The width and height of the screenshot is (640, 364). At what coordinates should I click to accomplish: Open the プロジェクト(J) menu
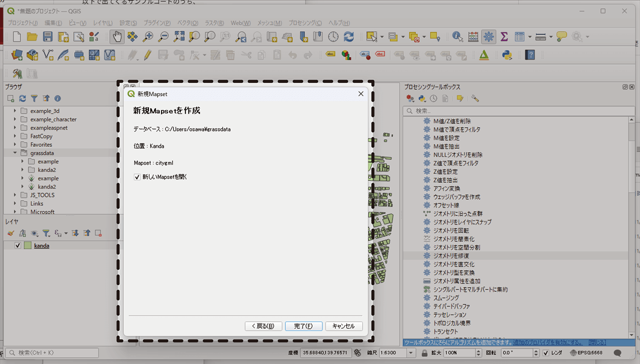[x=23, y=23]
